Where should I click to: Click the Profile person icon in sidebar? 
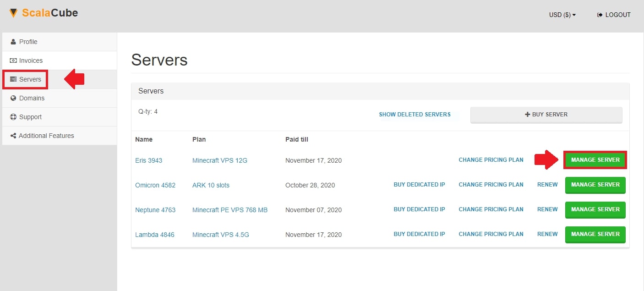click(13, 41)
